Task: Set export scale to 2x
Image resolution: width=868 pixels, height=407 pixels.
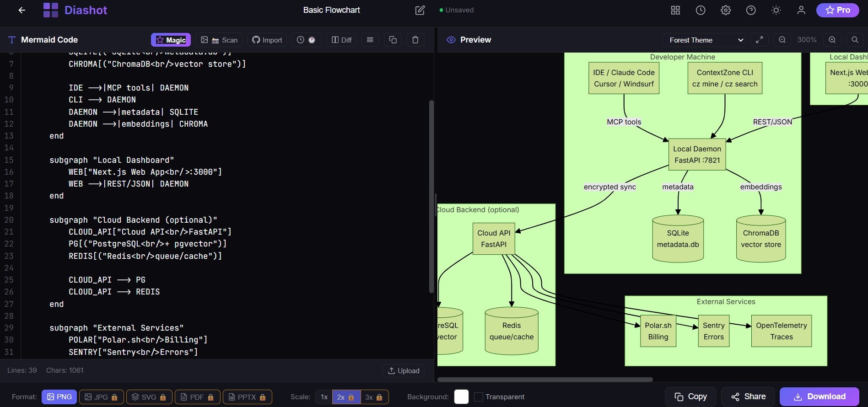Action: (346, 396)
